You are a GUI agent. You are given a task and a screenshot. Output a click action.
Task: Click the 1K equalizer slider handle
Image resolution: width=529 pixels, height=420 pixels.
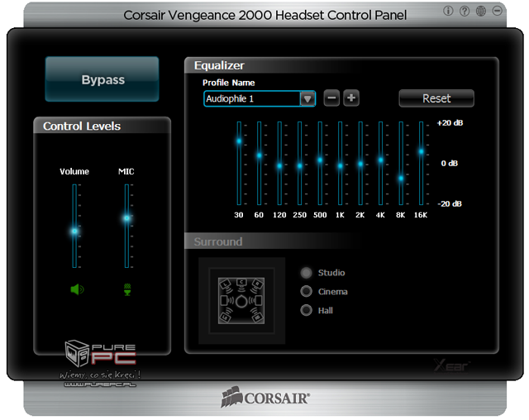pyautogui.click(x=340, y=166)
